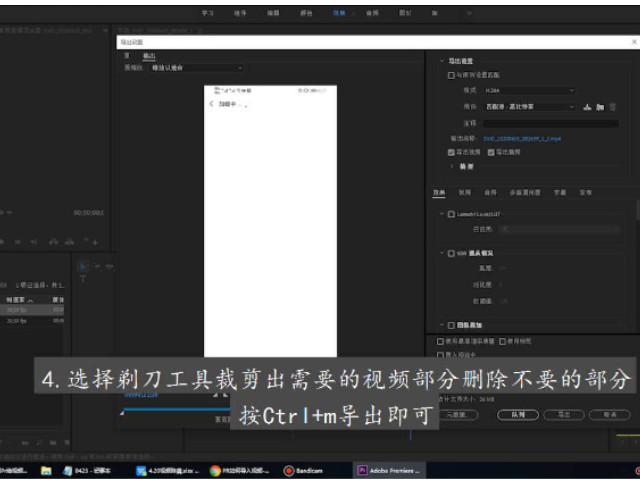
Task: Check 'Use Maximum Render Quality' option
Action: point(440,341)
